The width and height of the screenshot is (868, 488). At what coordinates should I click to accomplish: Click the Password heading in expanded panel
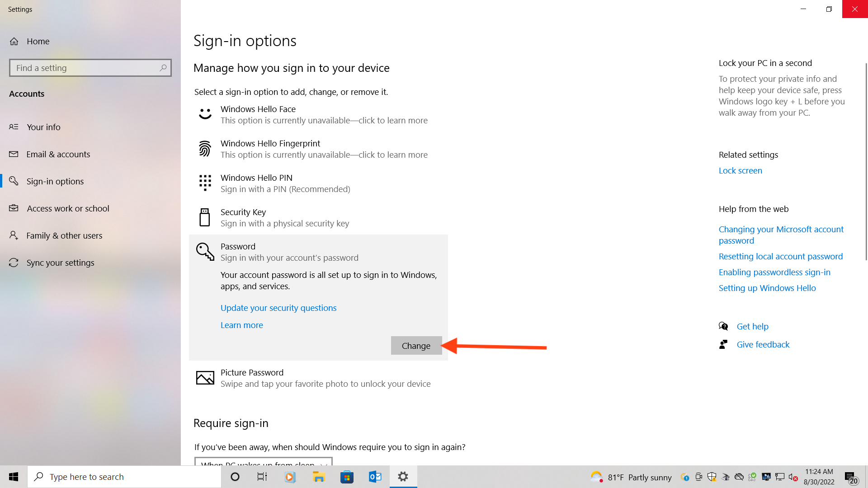pyautogui.click(x=238, y=246)
